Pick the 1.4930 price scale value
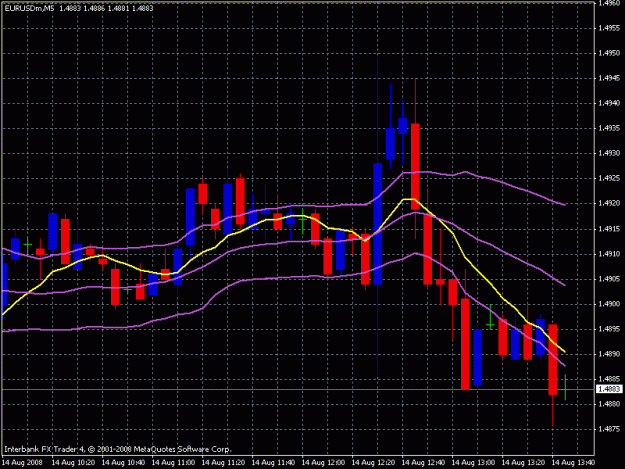The width and height of the screenshot is (625, 469). 609,153
